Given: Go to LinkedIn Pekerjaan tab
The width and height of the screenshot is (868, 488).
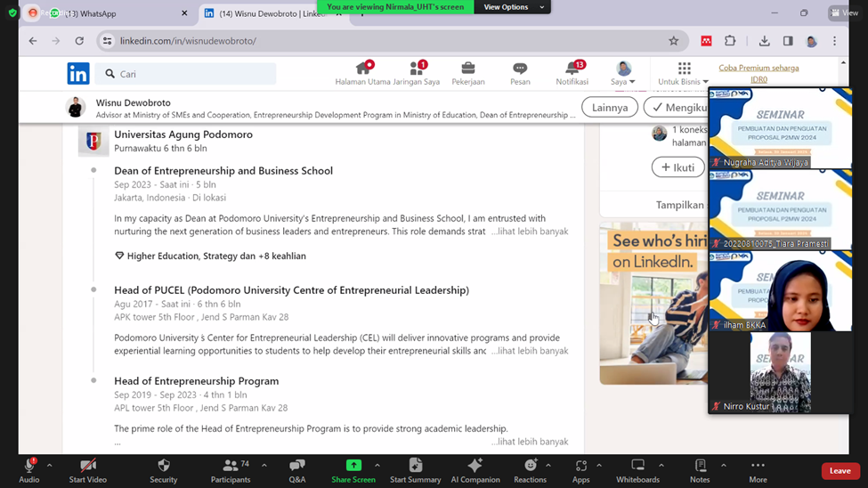Looking at the screenshot, I should tap(467, 73).
